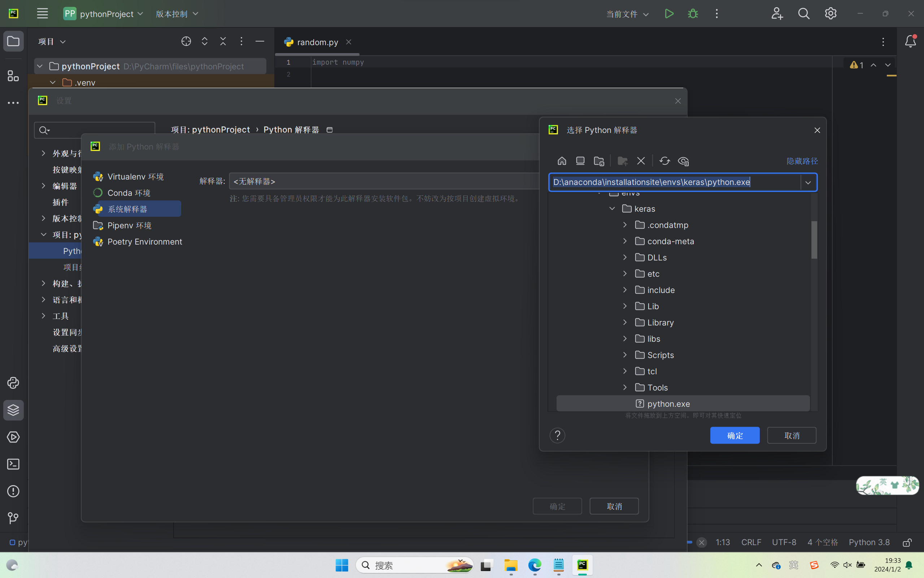Viewport: 924px width, 578px height.
Task: Open the path history dropdown arrow
Action: [x=808, y=182]
